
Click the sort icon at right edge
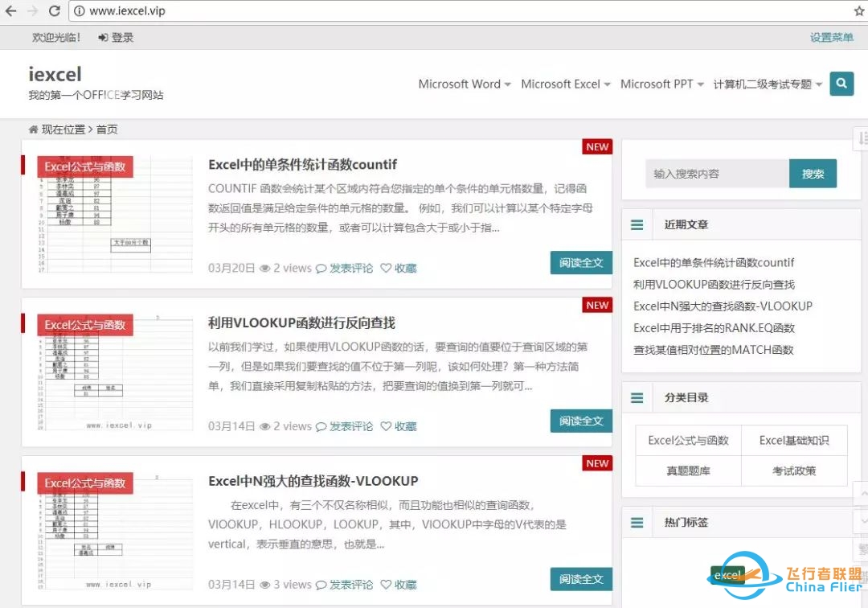point(862,138)
